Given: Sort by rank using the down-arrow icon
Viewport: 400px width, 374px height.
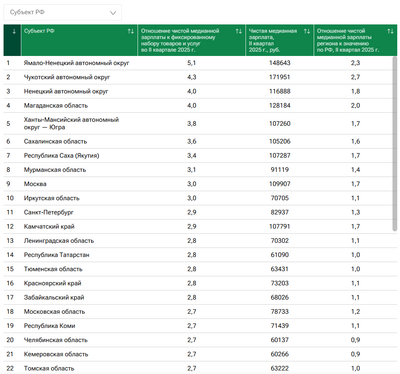Looking at the screenshot, I should point(14,32).
